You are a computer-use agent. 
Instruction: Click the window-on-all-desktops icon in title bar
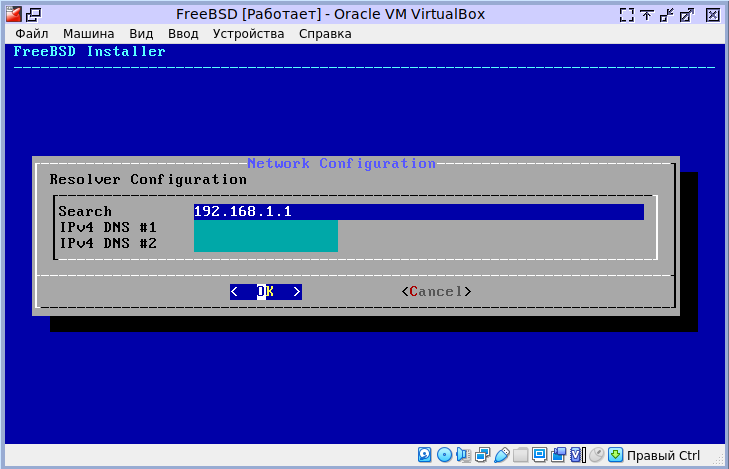pyautogui.click(x=33, y=15)
